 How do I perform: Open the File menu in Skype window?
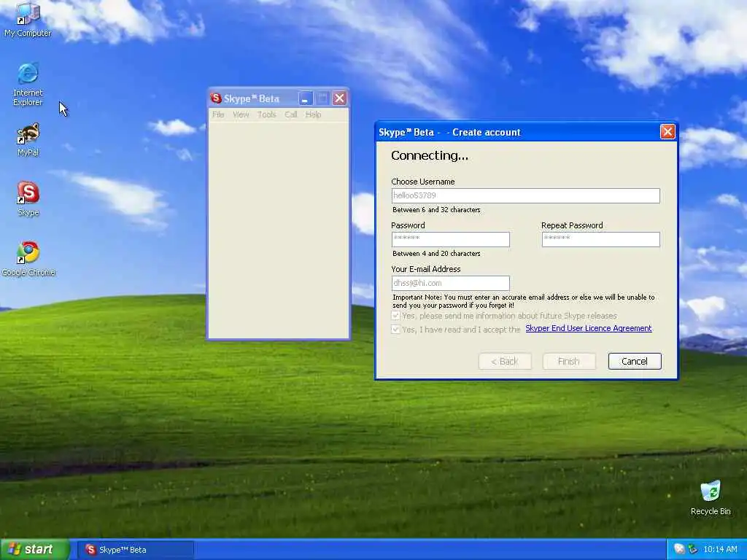point(218,114)
